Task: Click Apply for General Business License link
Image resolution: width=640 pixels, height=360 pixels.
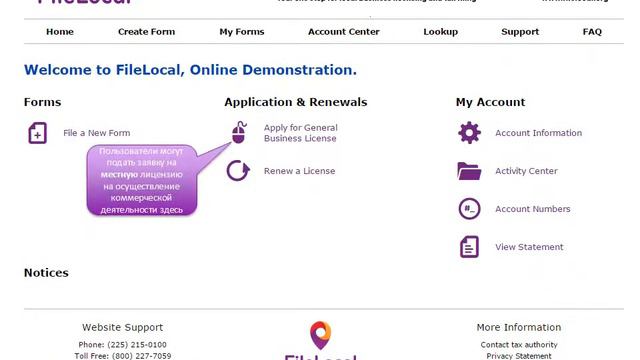Action: coord(301,133)
